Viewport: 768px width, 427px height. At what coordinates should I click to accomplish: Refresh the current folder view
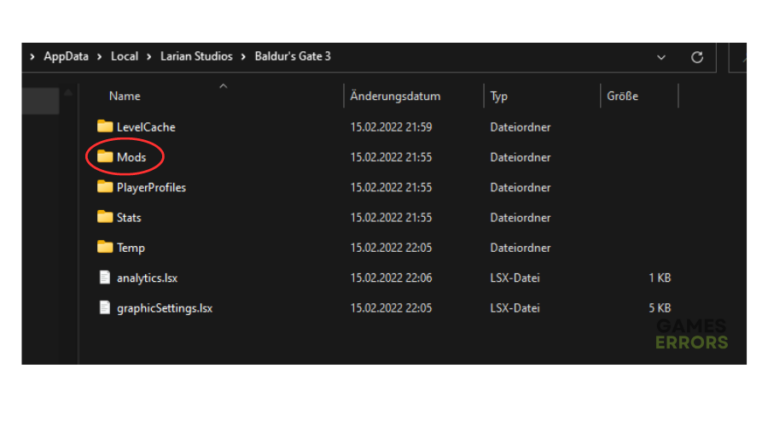point(697,58)
